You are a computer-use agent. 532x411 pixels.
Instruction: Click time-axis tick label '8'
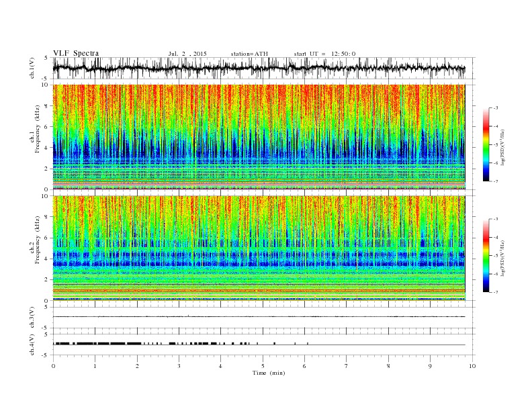[x=388, y=367]
